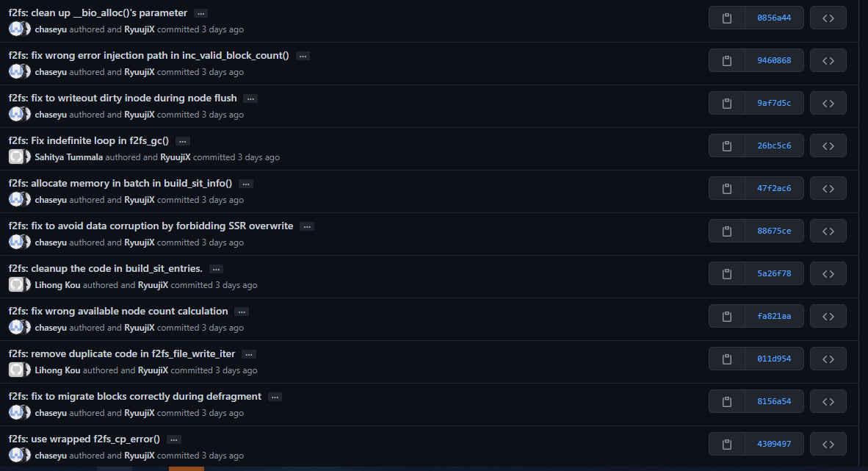Open Lihong Kou author link on build_sit_entries commit

click(57, 285)
